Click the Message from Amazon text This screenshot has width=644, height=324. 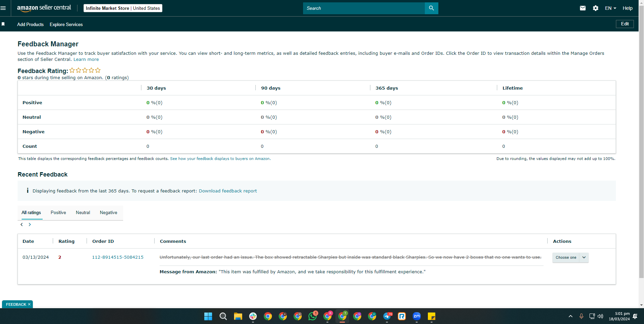[x=293, y=272]
